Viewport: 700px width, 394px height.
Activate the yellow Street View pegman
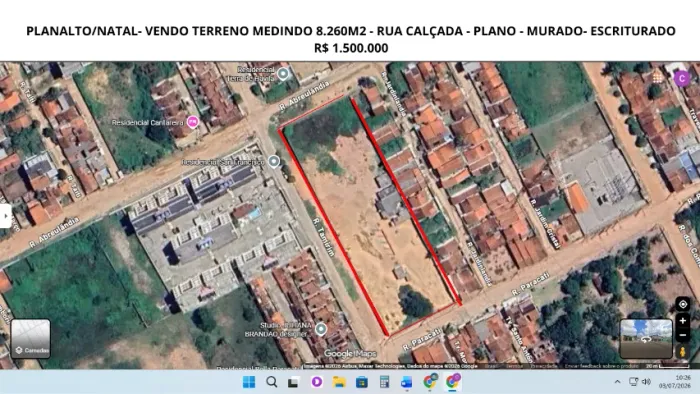pyautogui.click(x=683, y=352)
